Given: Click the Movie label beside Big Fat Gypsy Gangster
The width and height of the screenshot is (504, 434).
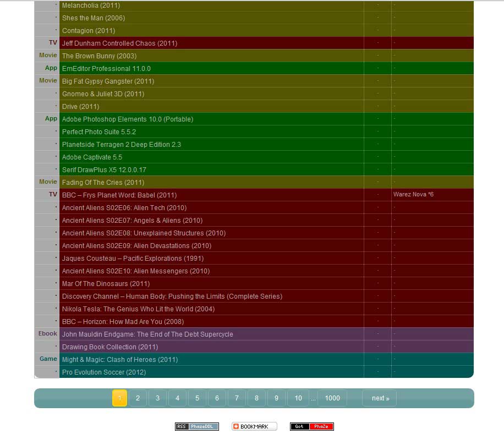Looking at the screenshot, I should pyautogui.click(x=48, y=81).
